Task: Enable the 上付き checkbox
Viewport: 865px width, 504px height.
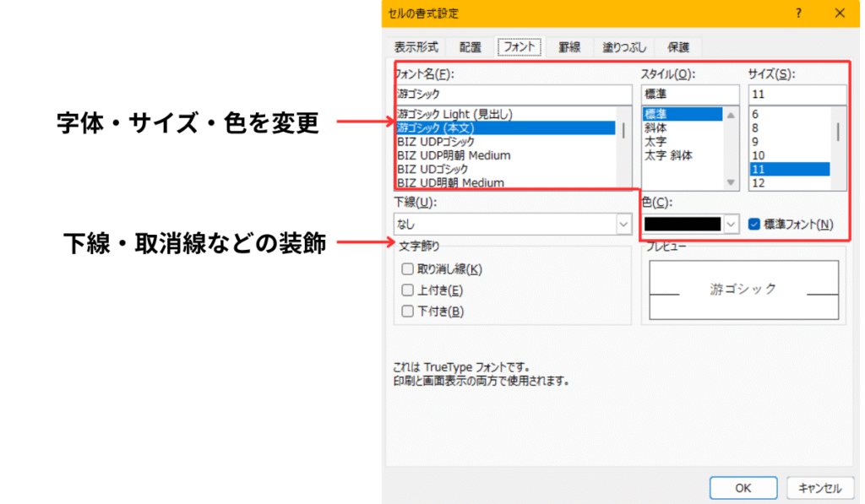Action: [408, 290]
